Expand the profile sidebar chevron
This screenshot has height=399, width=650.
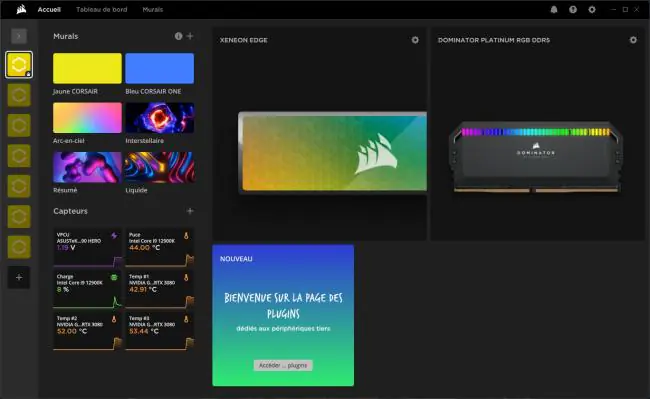[x=19, y=36]
